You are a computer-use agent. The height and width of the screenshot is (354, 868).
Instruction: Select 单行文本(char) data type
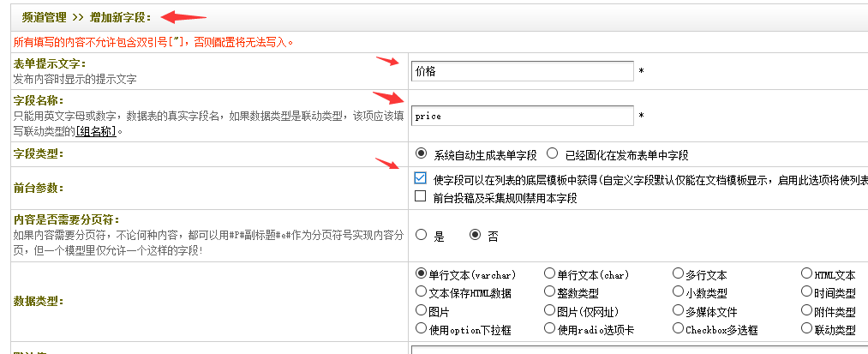click(x=549, y=274)
